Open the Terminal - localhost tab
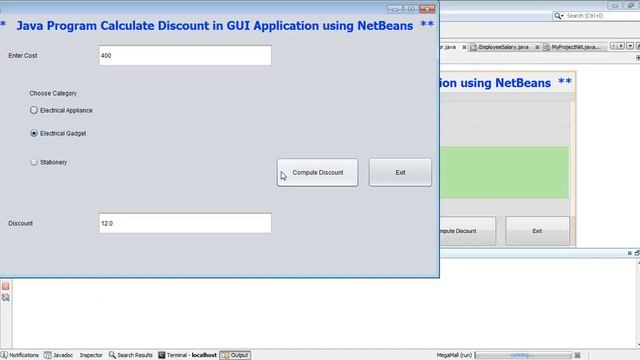Image resolution: width=640 pixels, height=360 pixels. pos(188,355)
